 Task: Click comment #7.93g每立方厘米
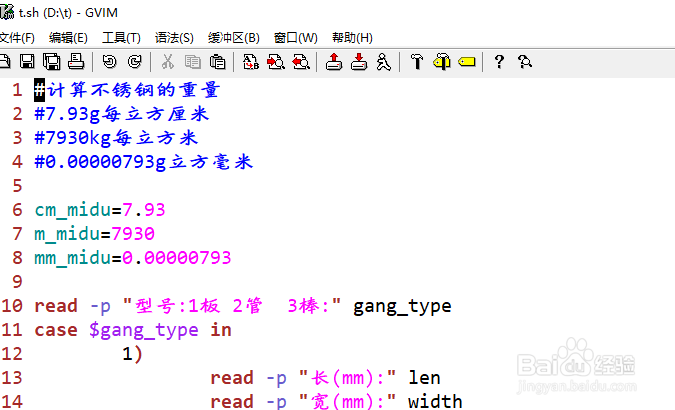122,114
